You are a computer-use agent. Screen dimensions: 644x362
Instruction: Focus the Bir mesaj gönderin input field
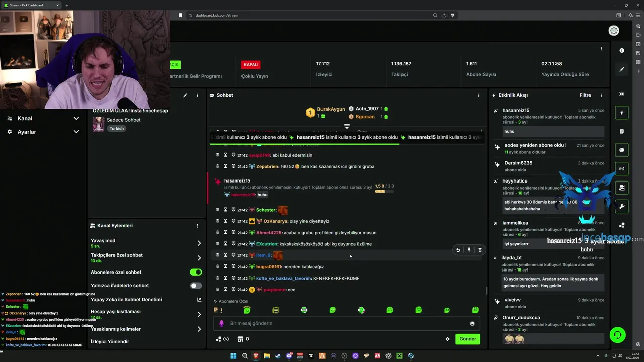[347, 323]
